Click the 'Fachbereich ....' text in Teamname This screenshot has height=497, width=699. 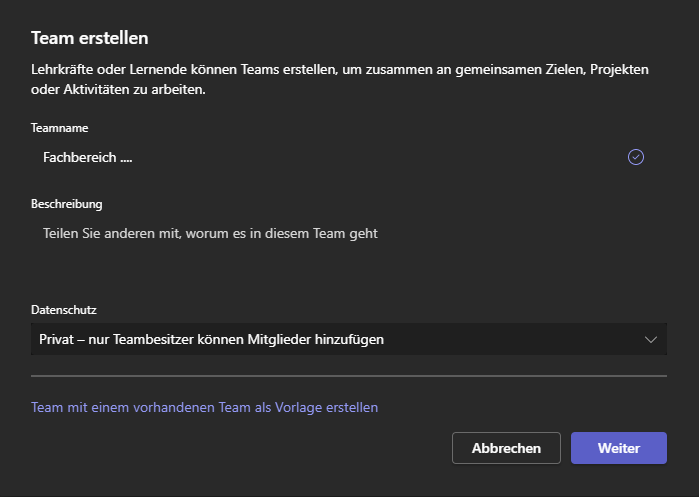coord(88,157)
